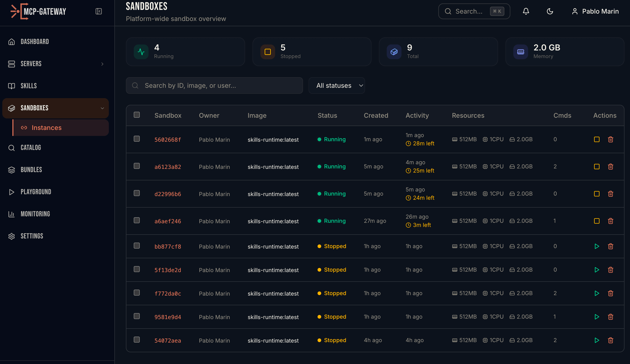Navigate to the Playground page
Screen dimensions: 630x364
[x=36, y=192]
